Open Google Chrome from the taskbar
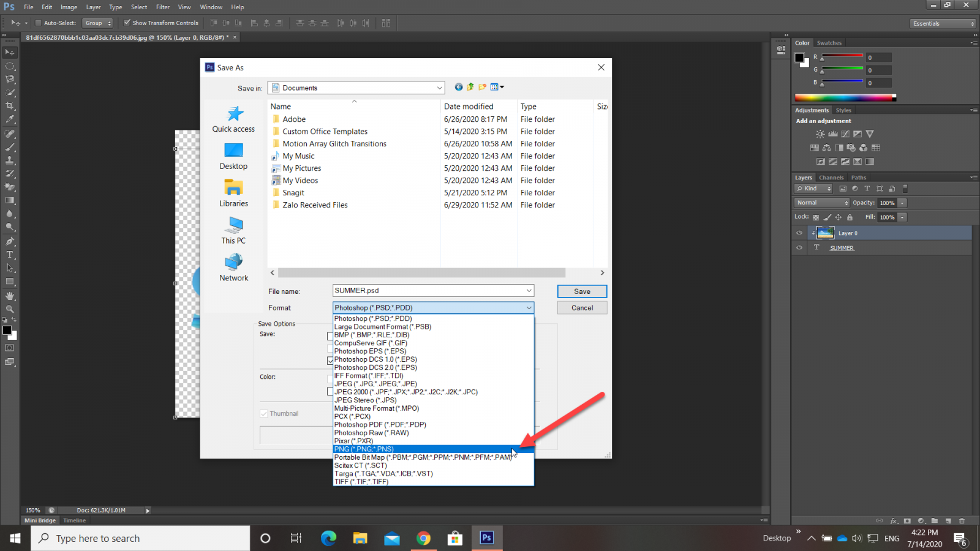This screenshot has height=551, width=980. pyautogui.click(x=423, y=538)
